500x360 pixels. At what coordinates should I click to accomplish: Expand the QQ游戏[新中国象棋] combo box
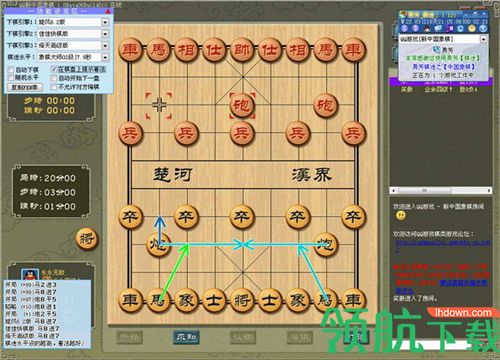point(484,39)
